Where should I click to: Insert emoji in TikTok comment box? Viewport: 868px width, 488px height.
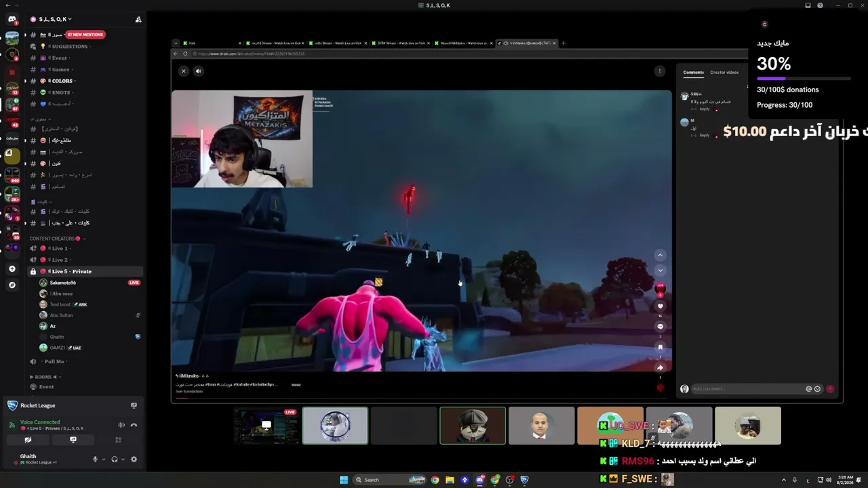[x=817, y=389]
